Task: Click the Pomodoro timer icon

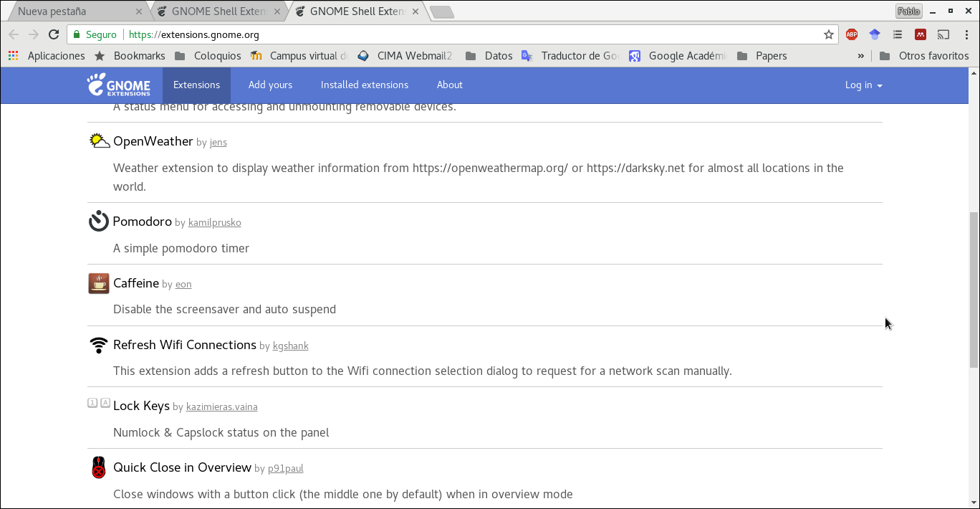Action: pyautogui.click(x=99, y=222)
